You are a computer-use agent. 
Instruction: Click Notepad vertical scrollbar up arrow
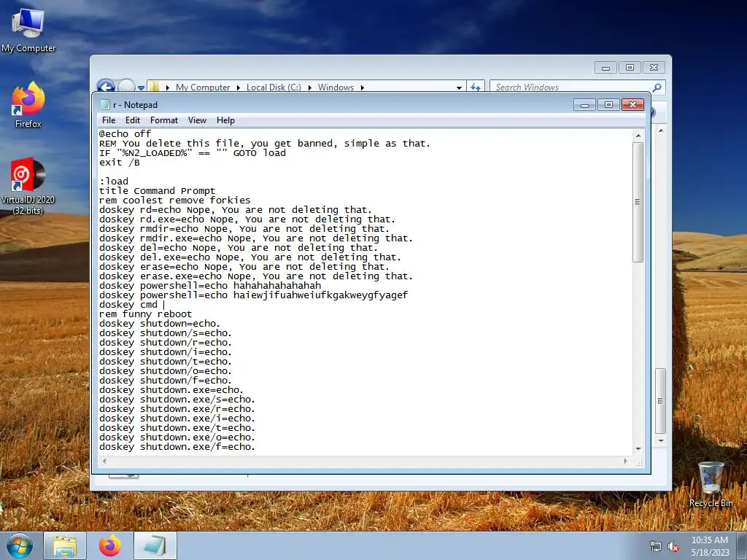(638, 136)
